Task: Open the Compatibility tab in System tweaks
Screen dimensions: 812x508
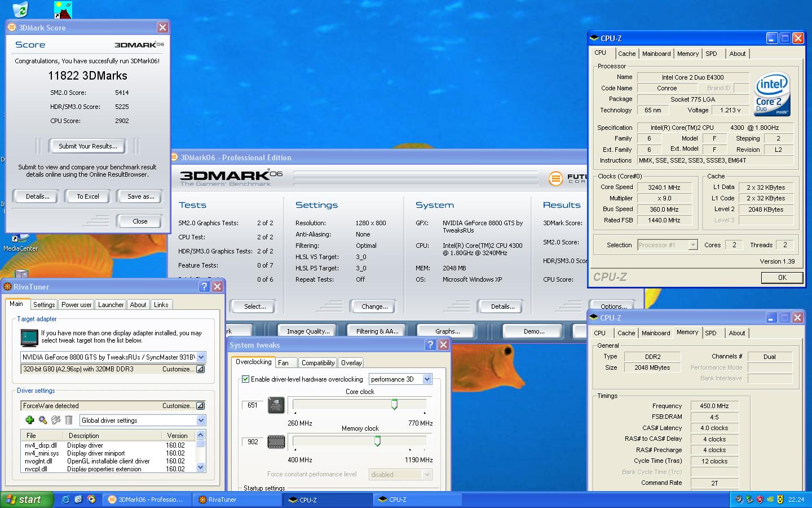Action: pyautogui.click(x=318, y=363)
